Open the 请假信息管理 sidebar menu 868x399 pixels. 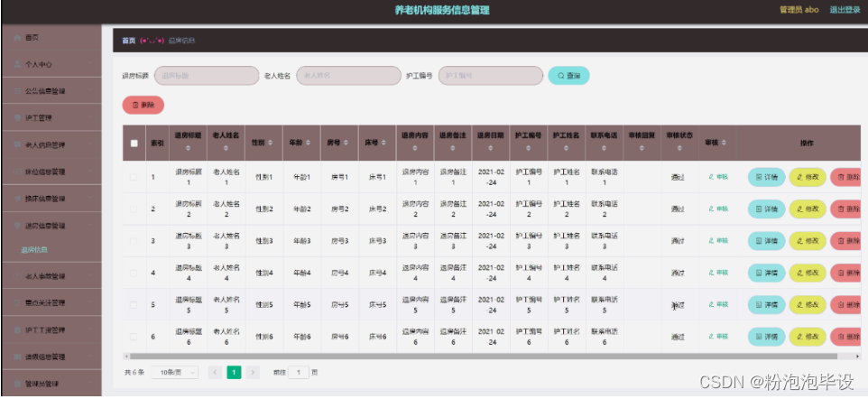(51, 357)
